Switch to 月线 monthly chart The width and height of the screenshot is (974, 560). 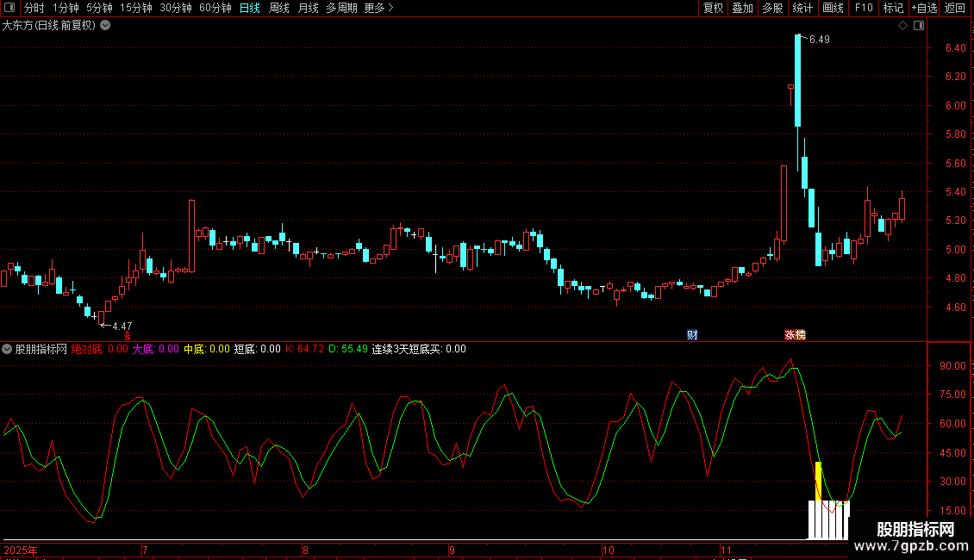point(308,8)
